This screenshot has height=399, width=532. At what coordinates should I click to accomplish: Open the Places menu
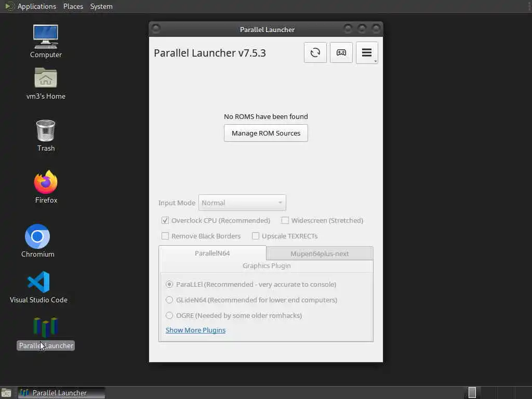[x=73, y=6]
